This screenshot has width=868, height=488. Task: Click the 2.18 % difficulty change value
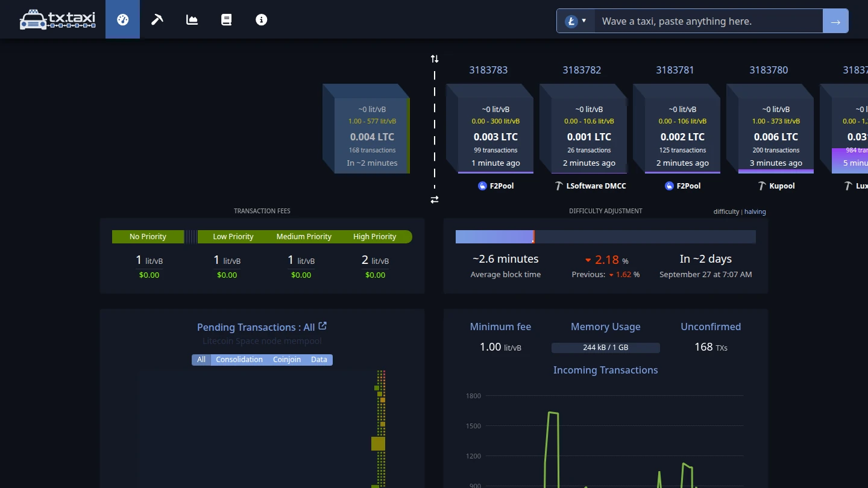click(607, 260)
